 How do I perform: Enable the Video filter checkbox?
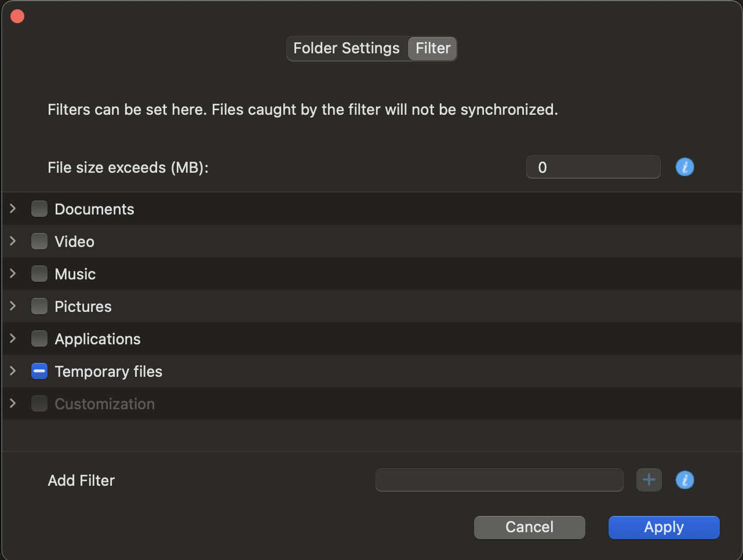[x=39, y=241]
